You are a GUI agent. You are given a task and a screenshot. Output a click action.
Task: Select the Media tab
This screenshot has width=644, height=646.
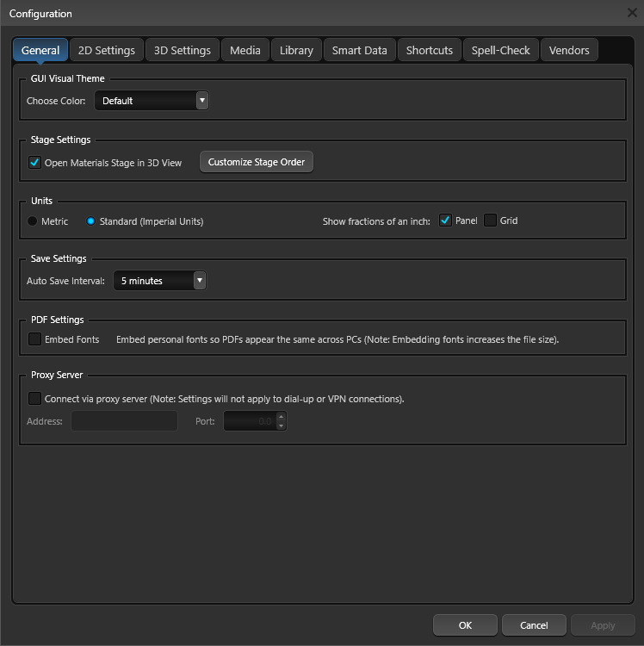click(245, 50)
